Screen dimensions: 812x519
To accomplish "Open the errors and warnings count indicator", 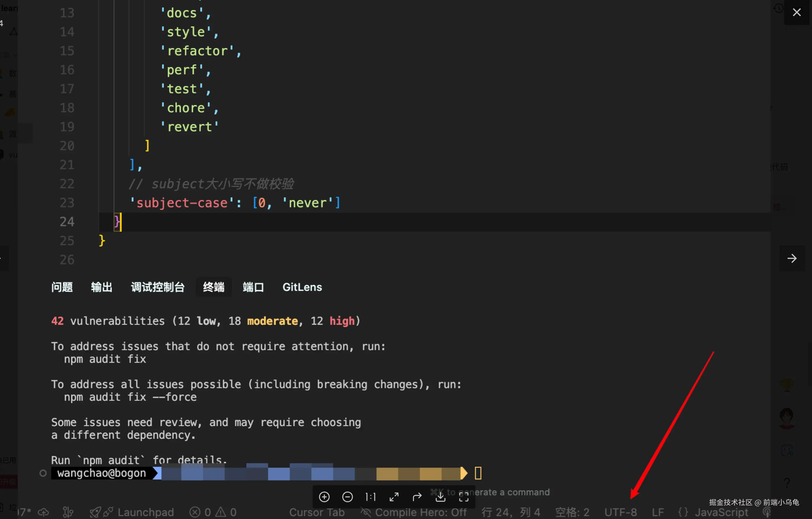I will click(213, 512).
